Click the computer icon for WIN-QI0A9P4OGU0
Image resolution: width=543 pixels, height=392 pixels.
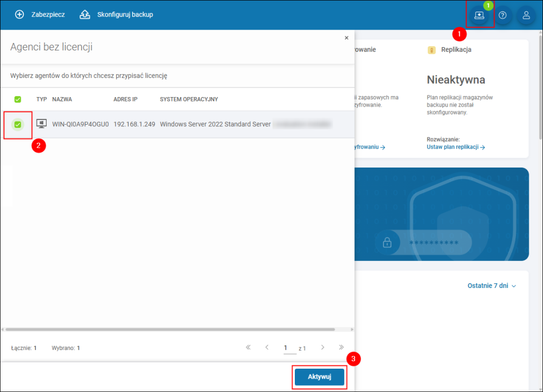(41, 124)
